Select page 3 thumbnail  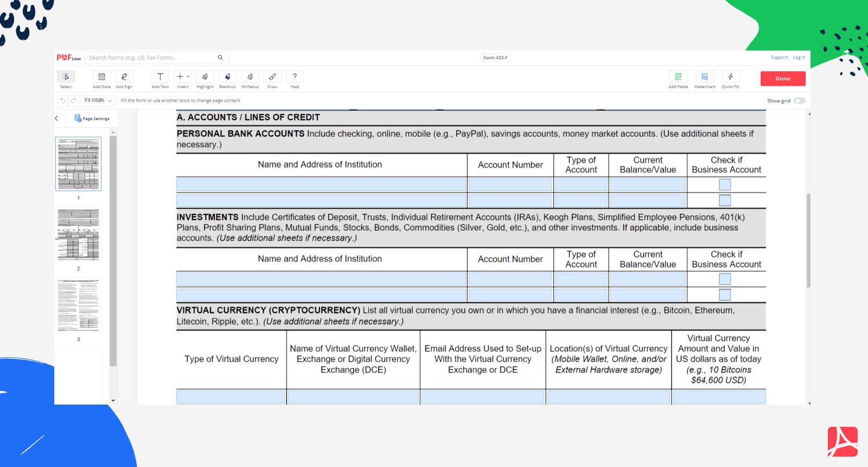click(78, 306)
